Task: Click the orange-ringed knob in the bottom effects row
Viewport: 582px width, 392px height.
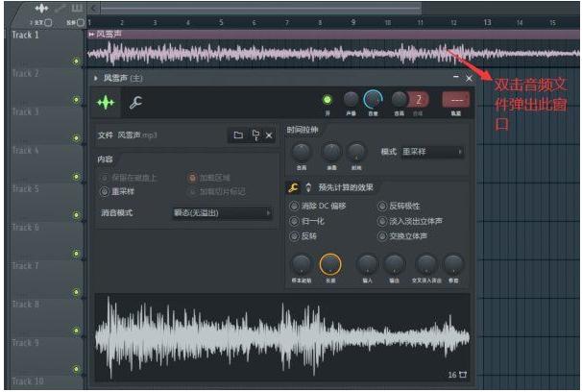Action: click(330, 264)
